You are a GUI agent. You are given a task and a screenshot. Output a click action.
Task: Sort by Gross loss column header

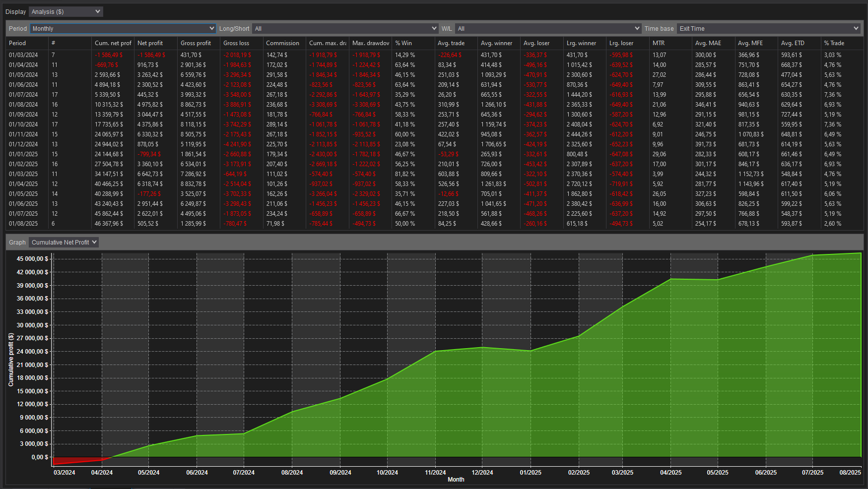pos(241,43)
